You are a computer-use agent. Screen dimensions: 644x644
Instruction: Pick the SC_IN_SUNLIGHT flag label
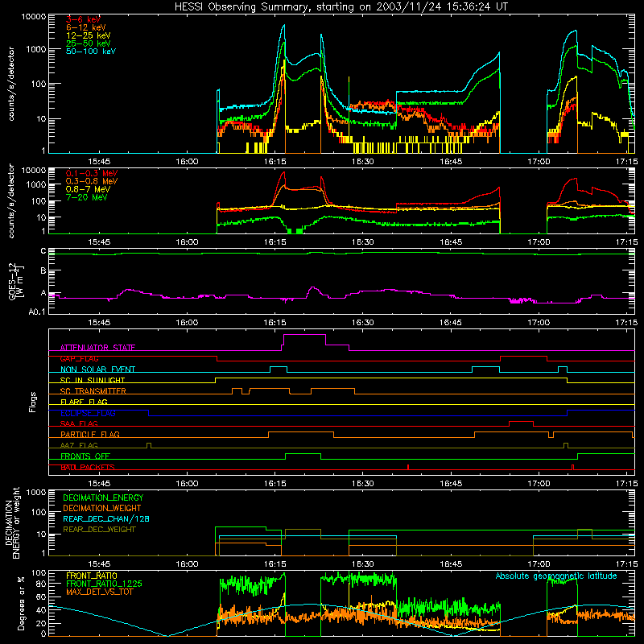(x=93, y=380)
